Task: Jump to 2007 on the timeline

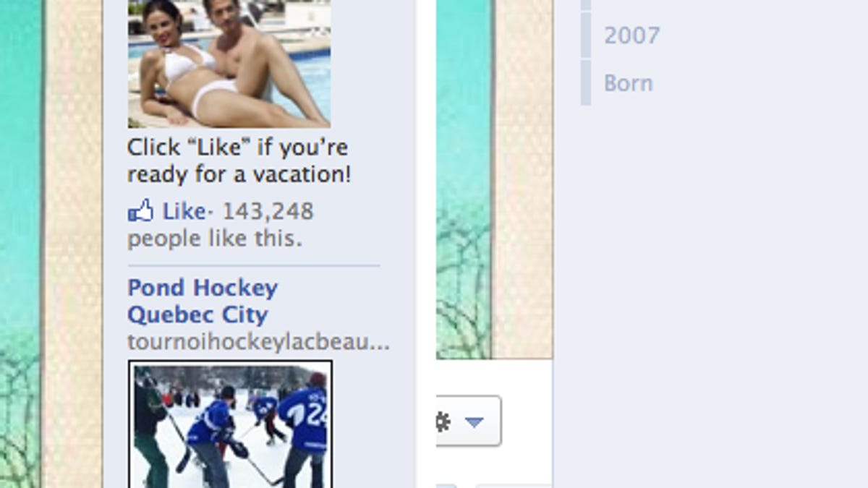Action: (631, 35)
